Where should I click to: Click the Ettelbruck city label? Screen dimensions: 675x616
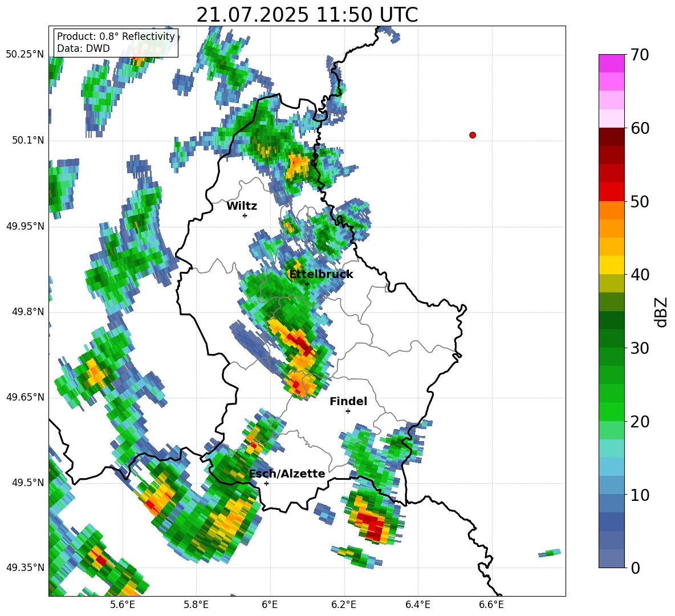pos(321,275)
